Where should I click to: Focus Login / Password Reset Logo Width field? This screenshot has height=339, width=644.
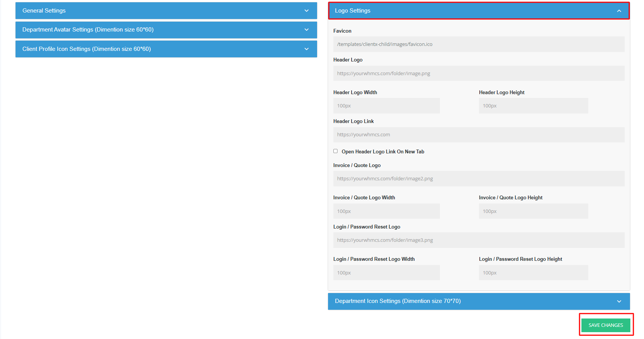[386, 273]
